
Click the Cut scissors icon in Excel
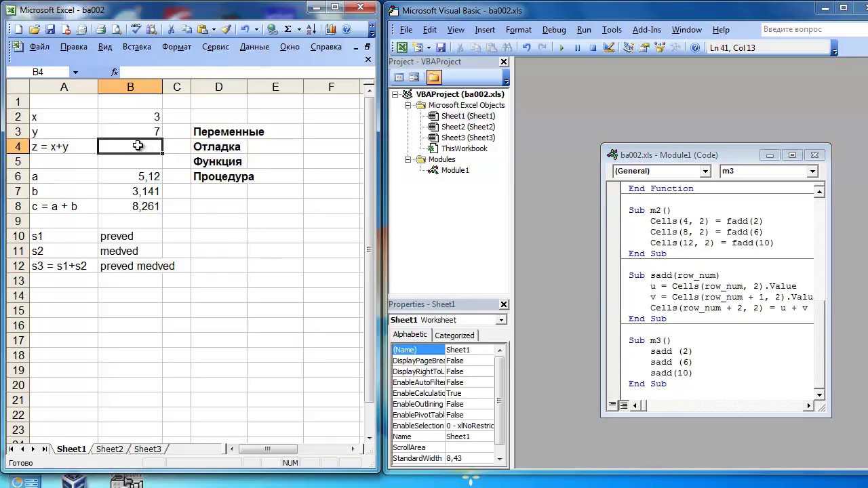point(171,29)
